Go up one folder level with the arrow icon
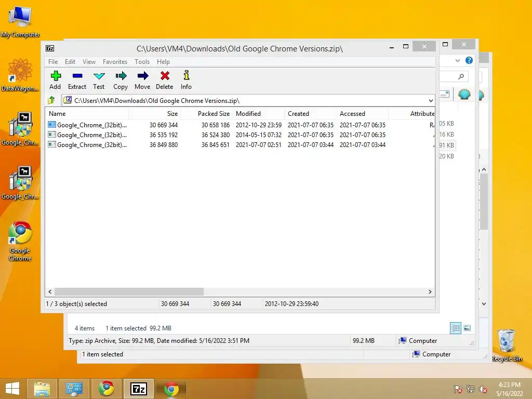The width and height of the screenshot is (532, 399). (51, 100)
